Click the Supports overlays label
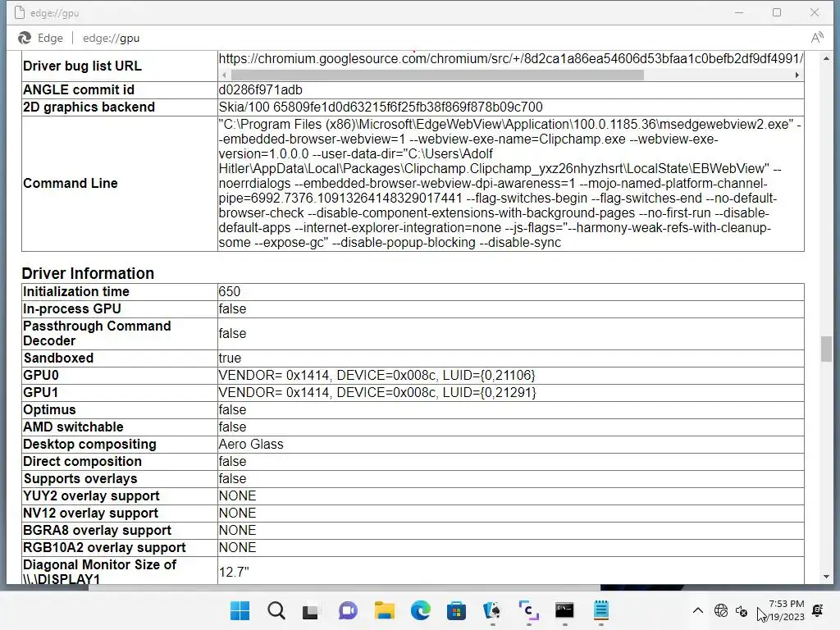Screen dimensions: 840x630 pos(80,478)
